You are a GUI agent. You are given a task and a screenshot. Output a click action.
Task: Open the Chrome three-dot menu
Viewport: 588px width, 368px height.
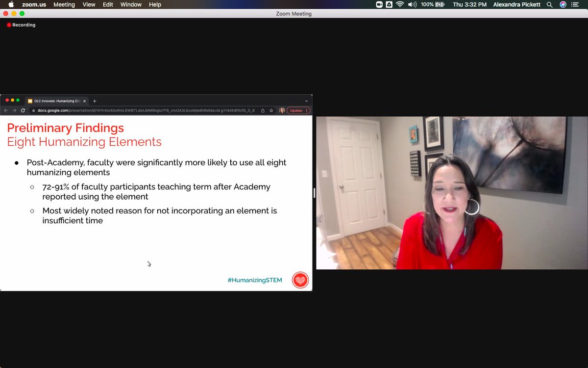(x=307, y=110)
